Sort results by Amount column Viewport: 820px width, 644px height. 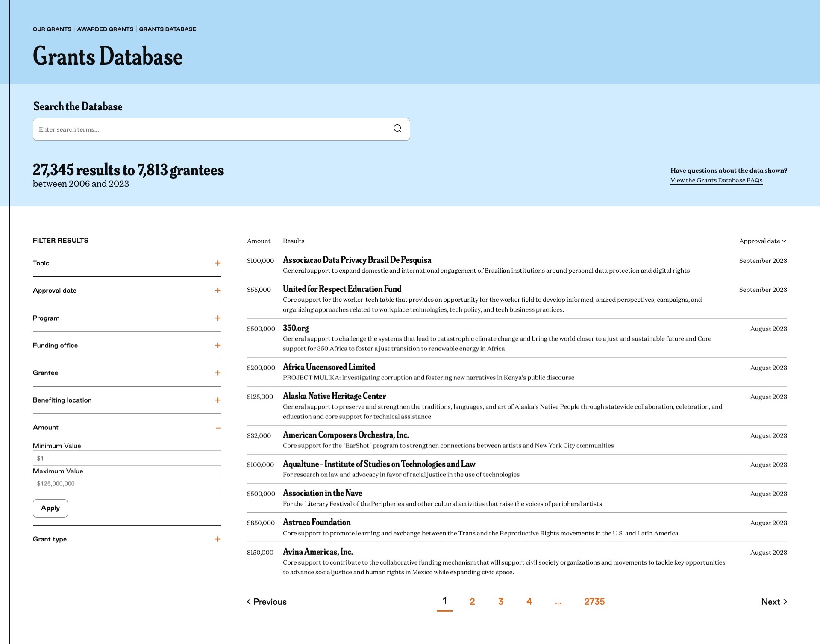click(x=259, y=241)
